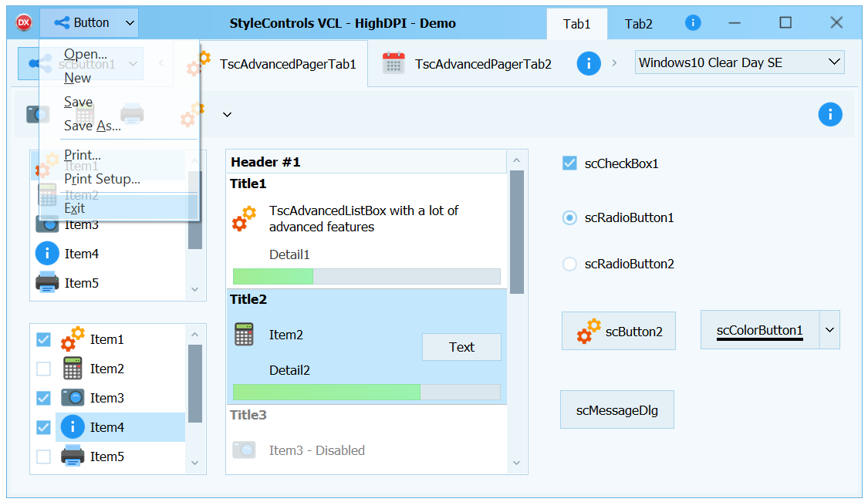The image size is (868, 502).
Task: Click the scButton2 button
Action: click(618, 331)
